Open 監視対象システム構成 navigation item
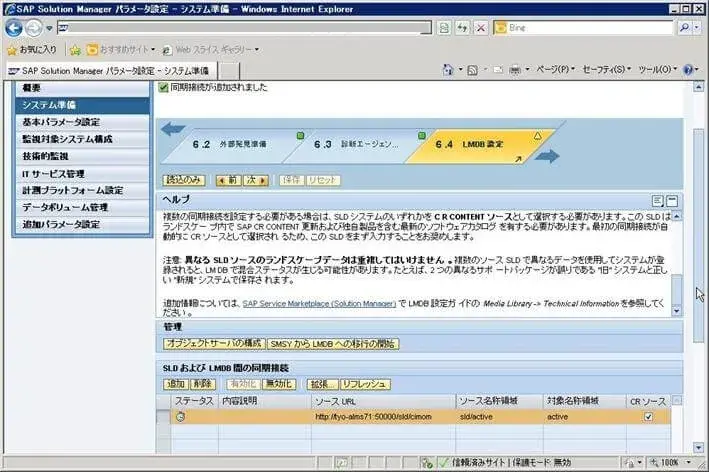The height and width of the screenshot is (472, 709). 82,139
